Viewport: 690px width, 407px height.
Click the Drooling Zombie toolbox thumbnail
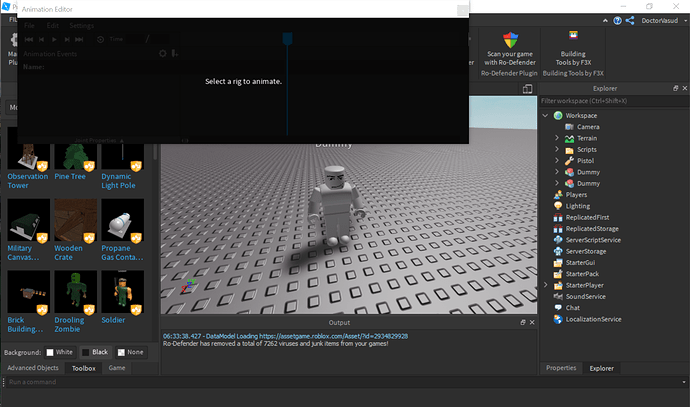76,292
